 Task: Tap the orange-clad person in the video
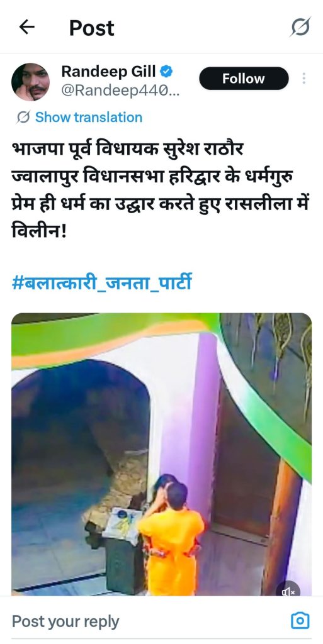171,540
